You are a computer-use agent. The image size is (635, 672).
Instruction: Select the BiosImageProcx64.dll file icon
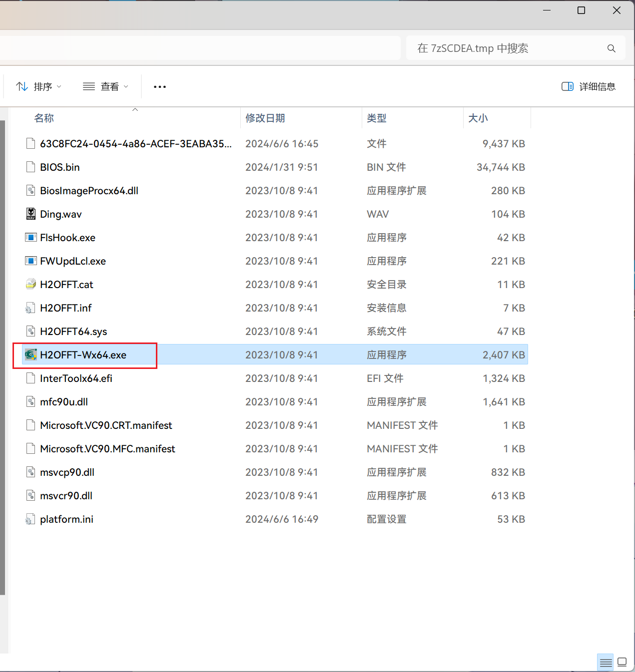[31, 191]
